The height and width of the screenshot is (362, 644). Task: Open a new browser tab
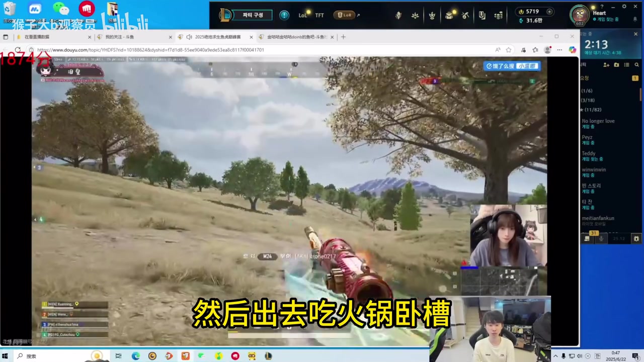343,37
